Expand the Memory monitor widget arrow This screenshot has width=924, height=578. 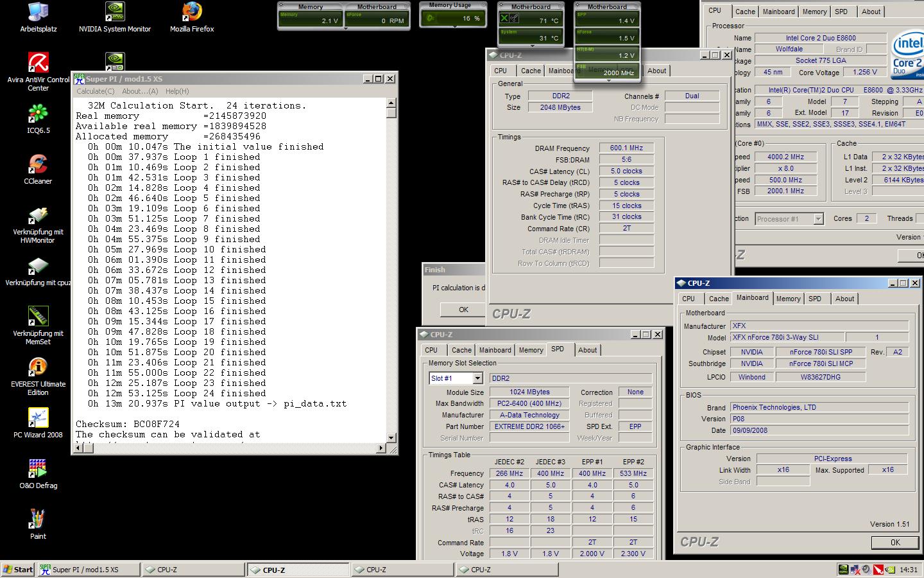pyautogui.click(x=345, y=28)
